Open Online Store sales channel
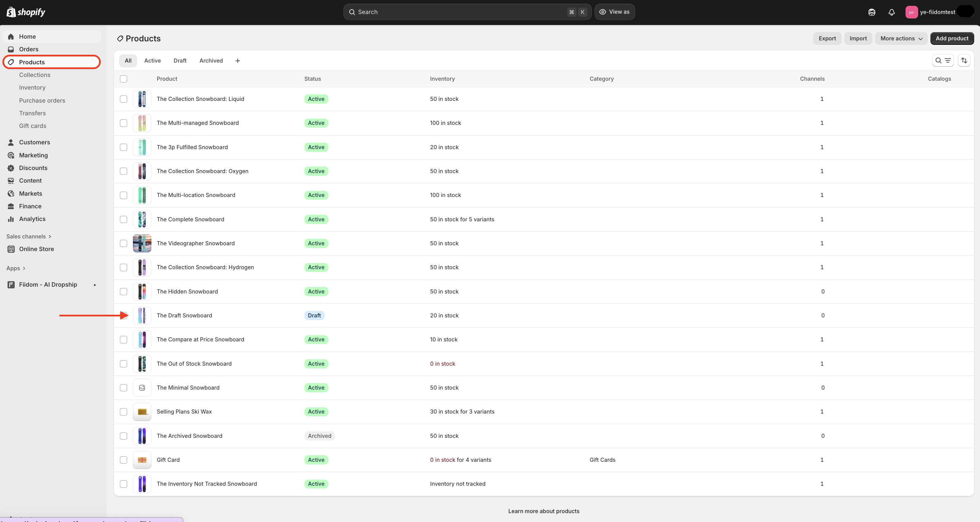Image resolution: width=980 pixels, height=522 pixels. [x=37, y=249]
